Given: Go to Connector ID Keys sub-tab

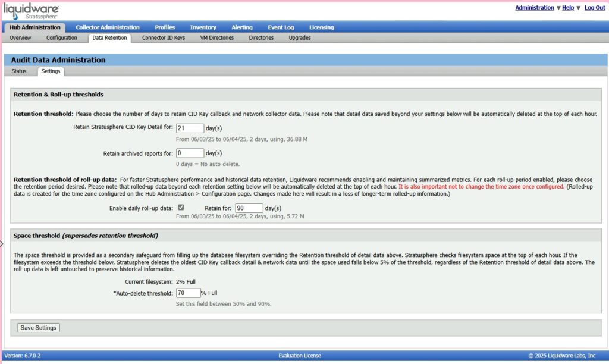Looking at the screenshot, I should click(164, 37).
